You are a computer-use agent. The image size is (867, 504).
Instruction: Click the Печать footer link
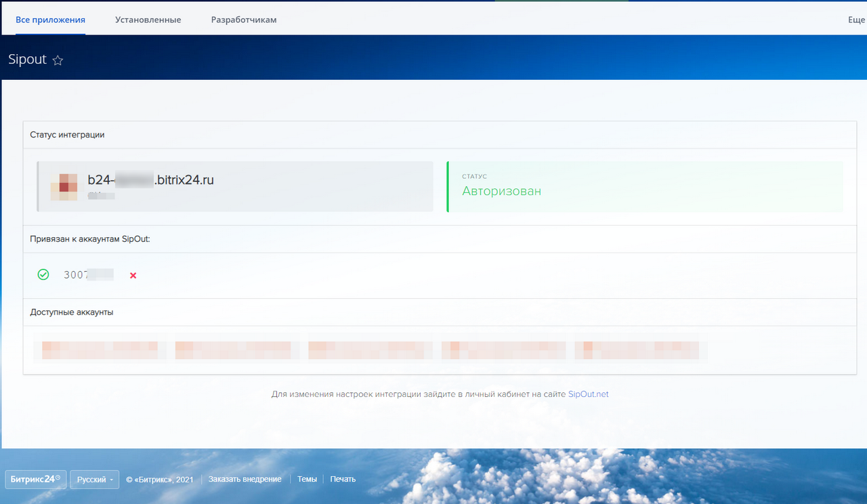pyautogui.click(x=343, y=479)
